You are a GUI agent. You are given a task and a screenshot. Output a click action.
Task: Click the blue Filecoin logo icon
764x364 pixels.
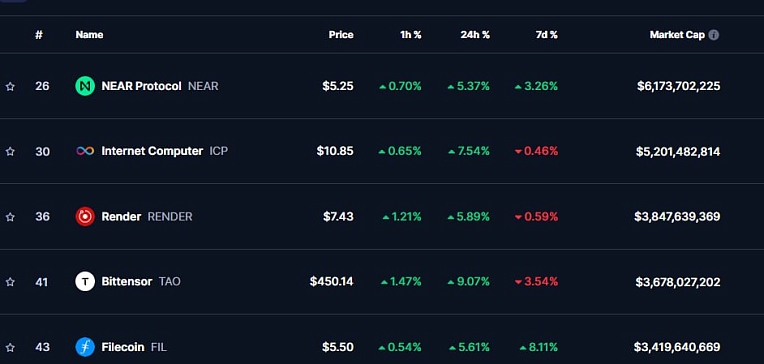click(85, 347)
